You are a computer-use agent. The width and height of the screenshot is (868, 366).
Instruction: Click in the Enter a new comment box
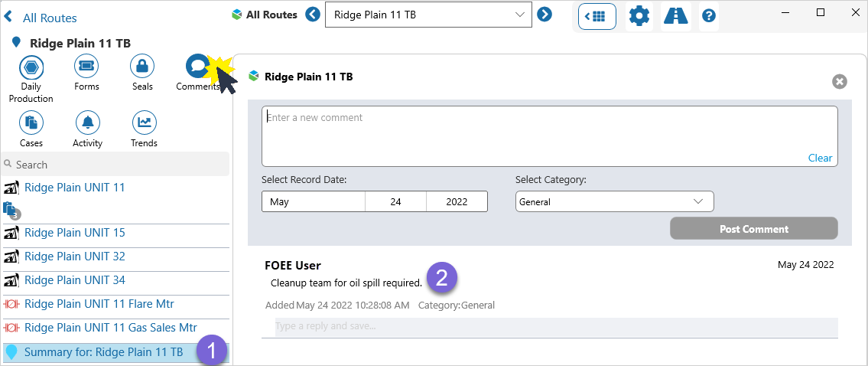click(549, 136)
